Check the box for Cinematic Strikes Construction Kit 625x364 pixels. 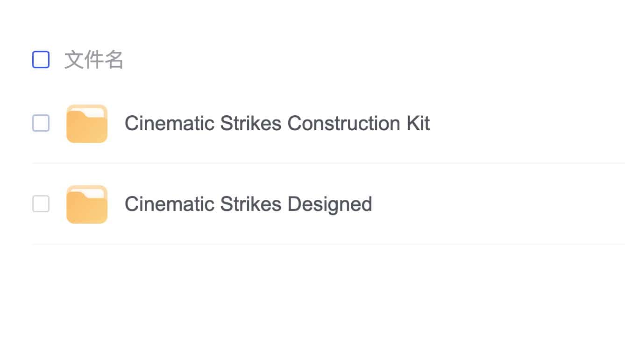tap(41, 123)
